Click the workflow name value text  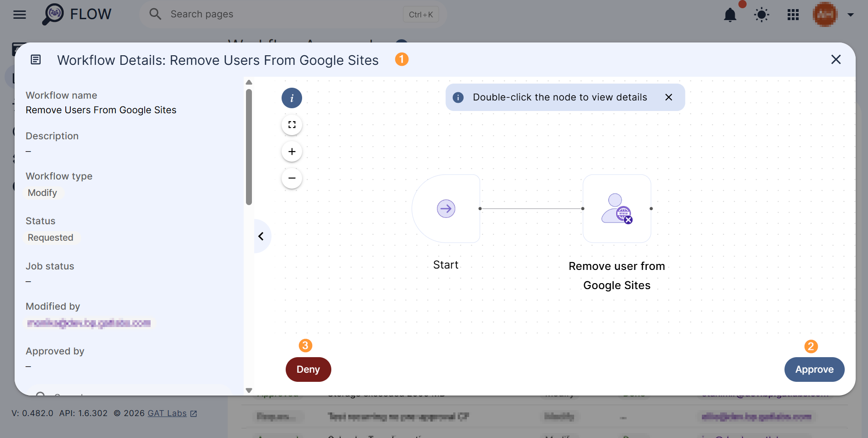tap(101, 110)
